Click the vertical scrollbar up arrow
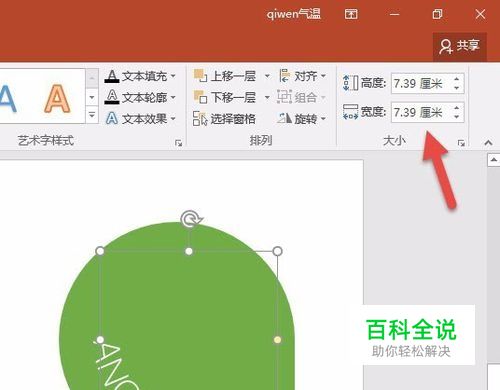The width and height of the screenshot is (500, 390). pos(494,160)
